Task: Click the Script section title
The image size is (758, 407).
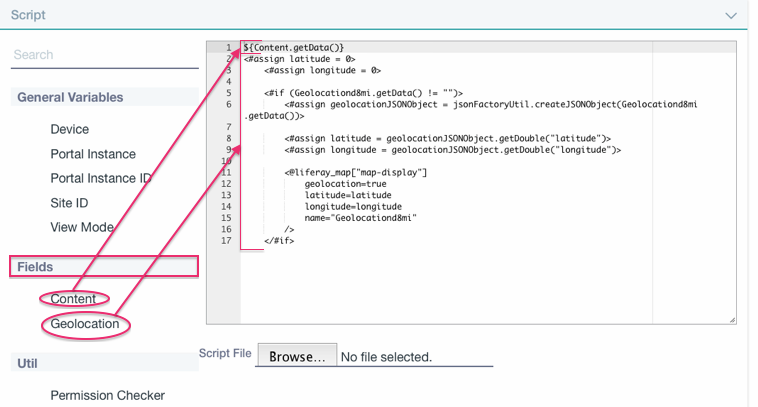Action: click(x=28, y=15)
